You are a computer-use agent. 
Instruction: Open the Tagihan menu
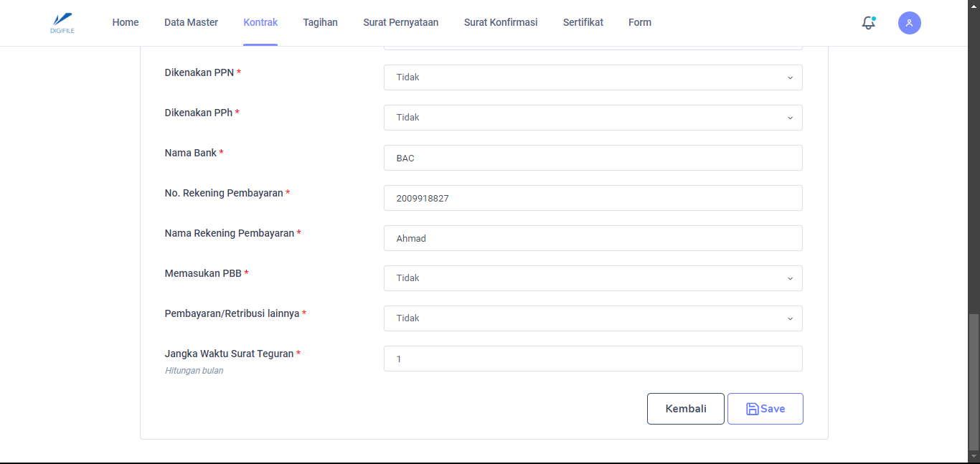pos(320,22)
